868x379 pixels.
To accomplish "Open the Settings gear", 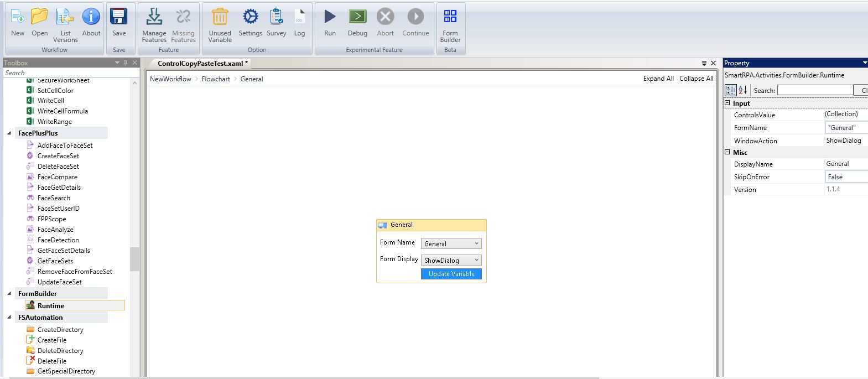I will click(x=250, y=17).
